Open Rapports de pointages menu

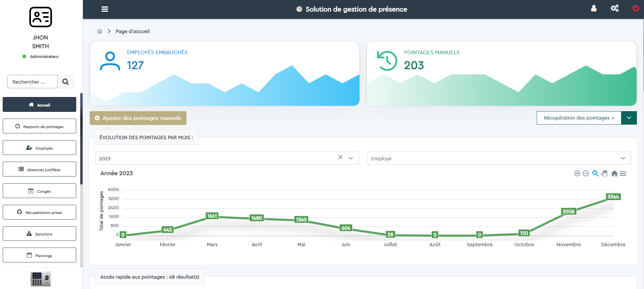[39, 126]
